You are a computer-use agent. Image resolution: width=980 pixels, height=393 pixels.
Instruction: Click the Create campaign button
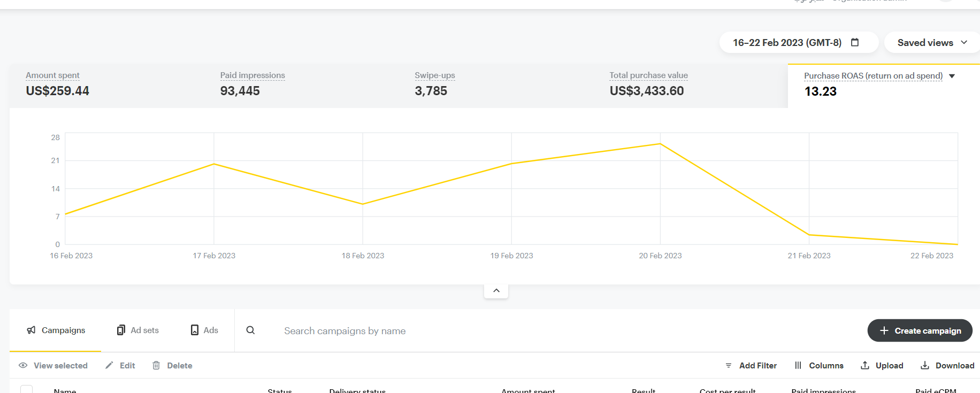[920, 330]
